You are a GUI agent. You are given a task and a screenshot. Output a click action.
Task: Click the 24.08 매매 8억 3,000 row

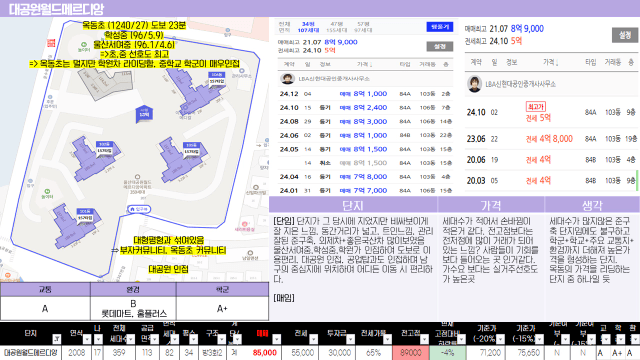click(365, 122)
